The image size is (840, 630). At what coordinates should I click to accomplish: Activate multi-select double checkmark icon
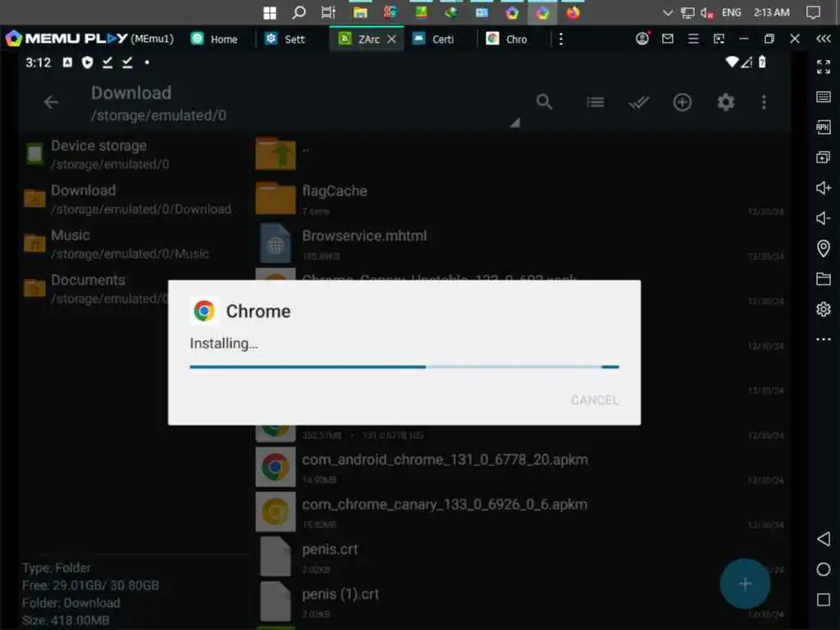(638, 102)
